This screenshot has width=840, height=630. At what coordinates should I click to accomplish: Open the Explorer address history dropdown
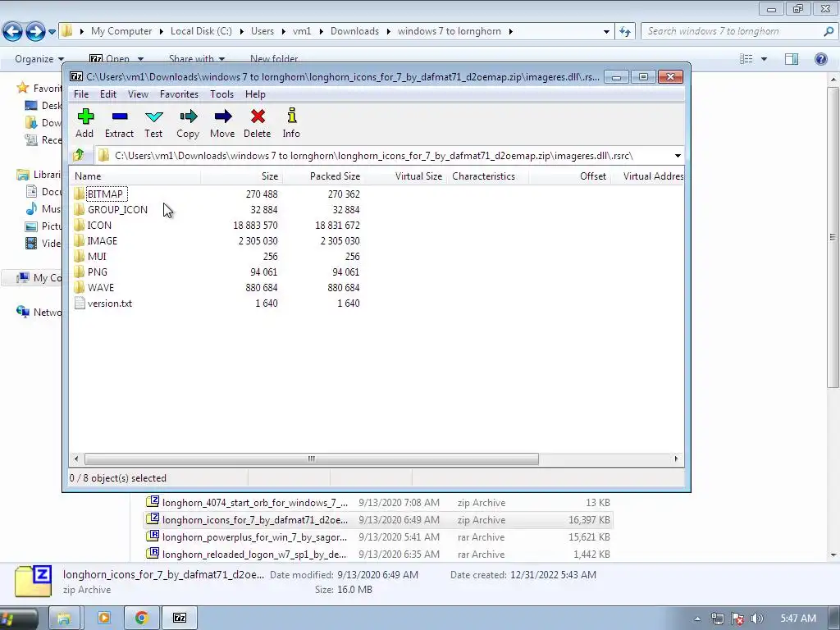(606, 32)
